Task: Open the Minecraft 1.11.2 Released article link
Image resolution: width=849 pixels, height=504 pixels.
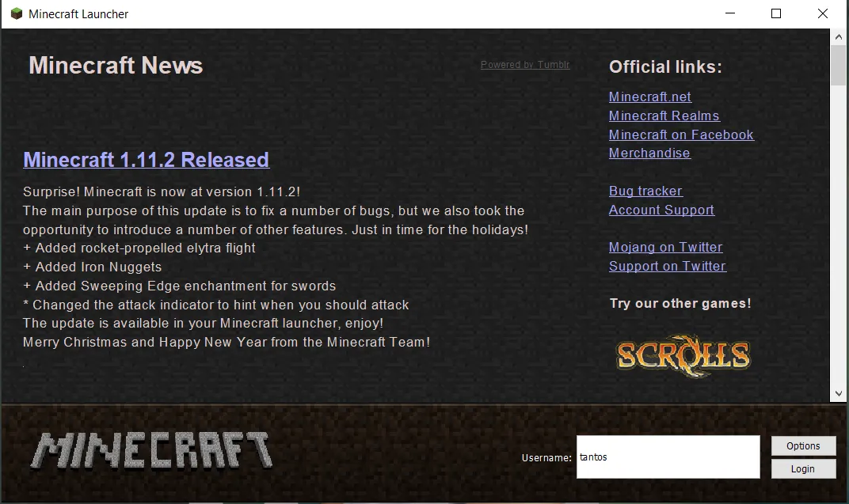Action: (x=147, y=160)
